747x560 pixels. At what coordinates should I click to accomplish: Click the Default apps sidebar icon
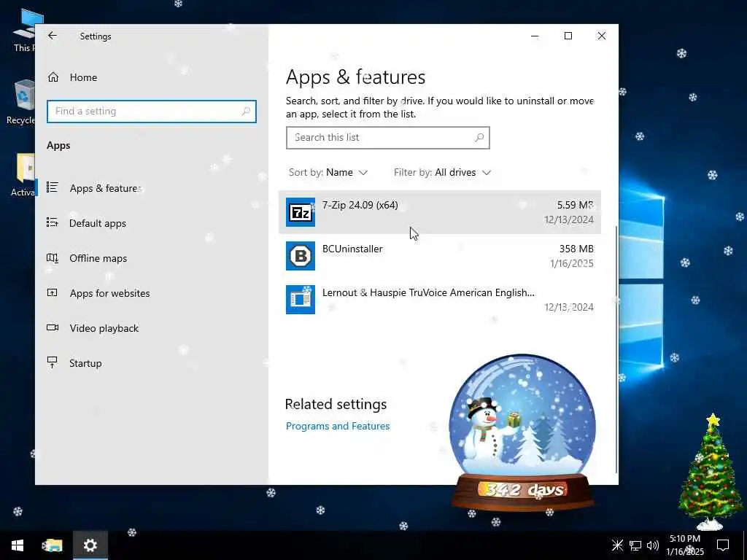53,222
